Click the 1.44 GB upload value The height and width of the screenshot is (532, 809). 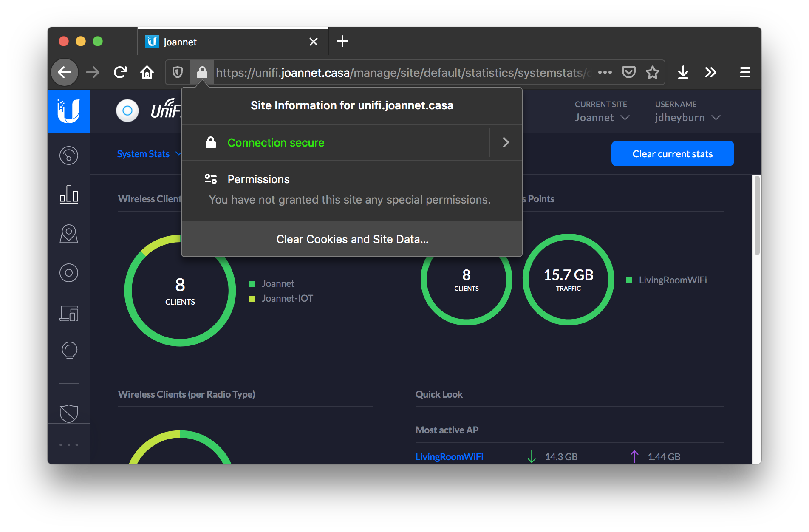pyautogui.click(x=664, y=457)
